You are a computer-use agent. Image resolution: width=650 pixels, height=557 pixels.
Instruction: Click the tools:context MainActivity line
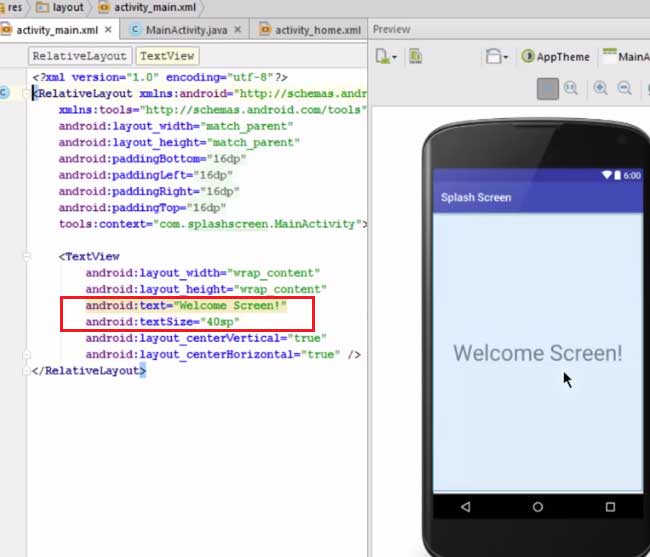(213, 224)
